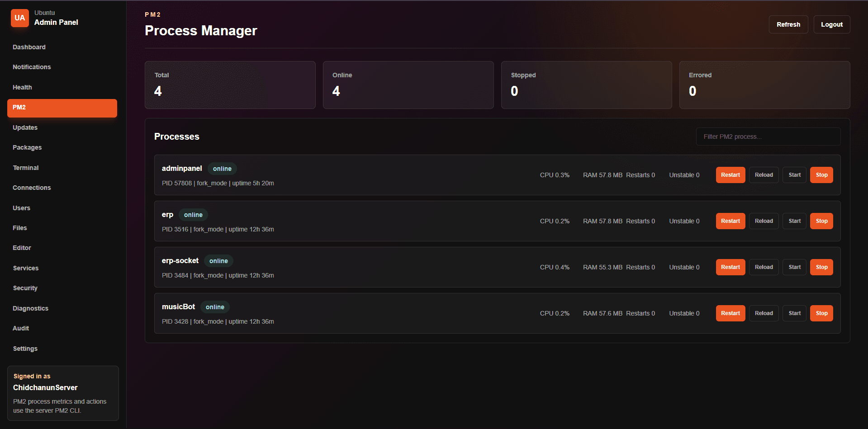Open the Health section

pyautogui.click(x=22, y=87)
